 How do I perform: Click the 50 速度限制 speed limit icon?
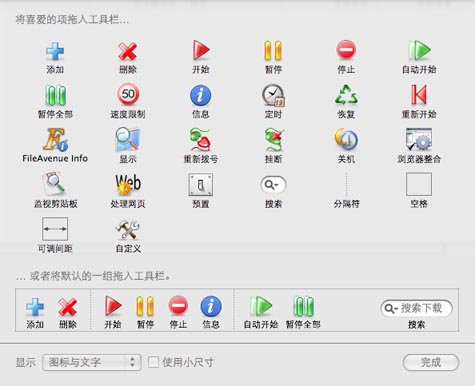(128, 94)
